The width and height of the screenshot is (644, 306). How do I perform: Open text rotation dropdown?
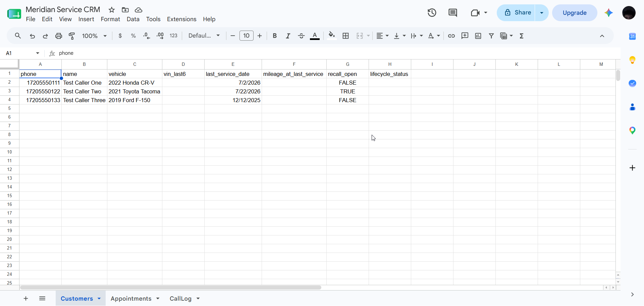(x=434, y=36)
